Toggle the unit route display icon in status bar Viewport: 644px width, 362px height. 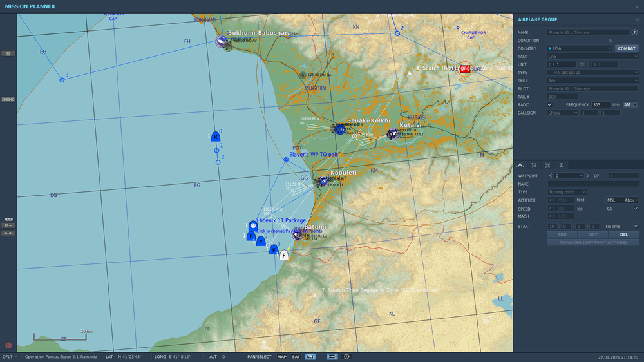click(332, 357)
